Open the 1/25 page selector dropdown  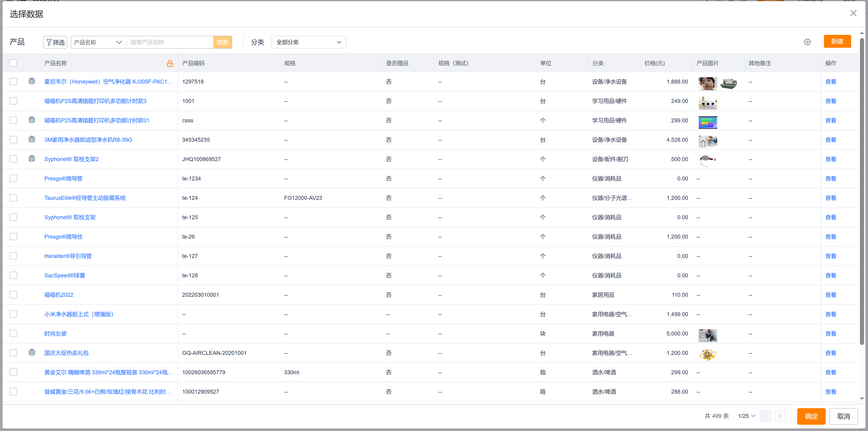746,416
